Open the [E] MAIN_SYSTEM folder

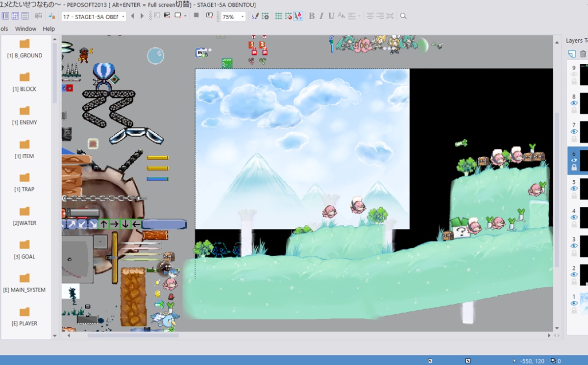24,283
